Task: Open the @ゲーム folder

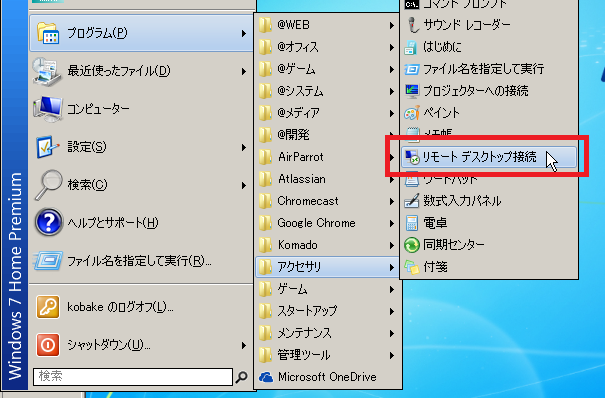Action: pos(327,69)
